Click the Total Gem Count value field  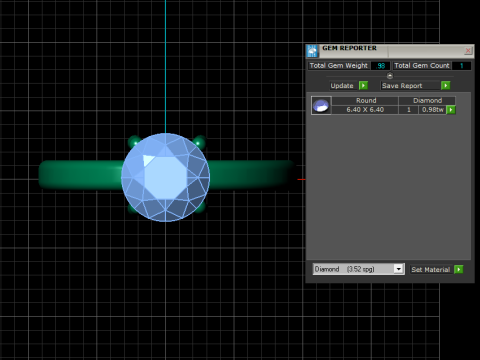point(461,66)
